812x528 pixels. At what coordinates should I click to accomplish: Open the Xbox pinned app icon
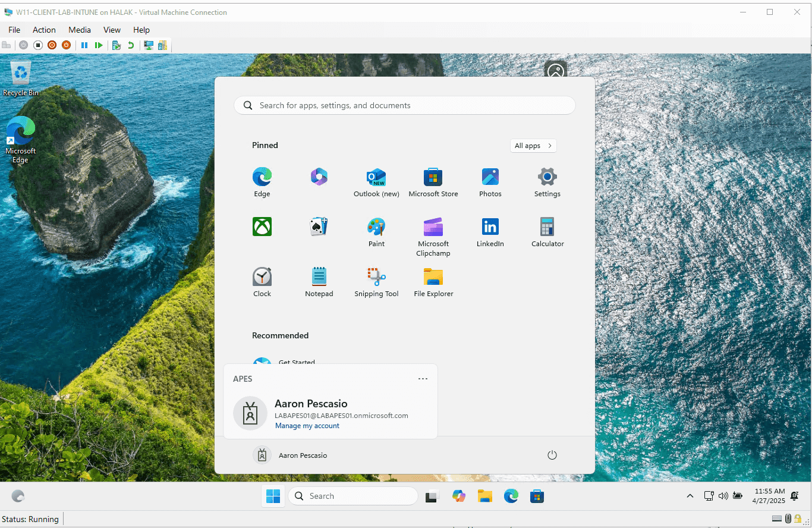click(x=262, y=227)
